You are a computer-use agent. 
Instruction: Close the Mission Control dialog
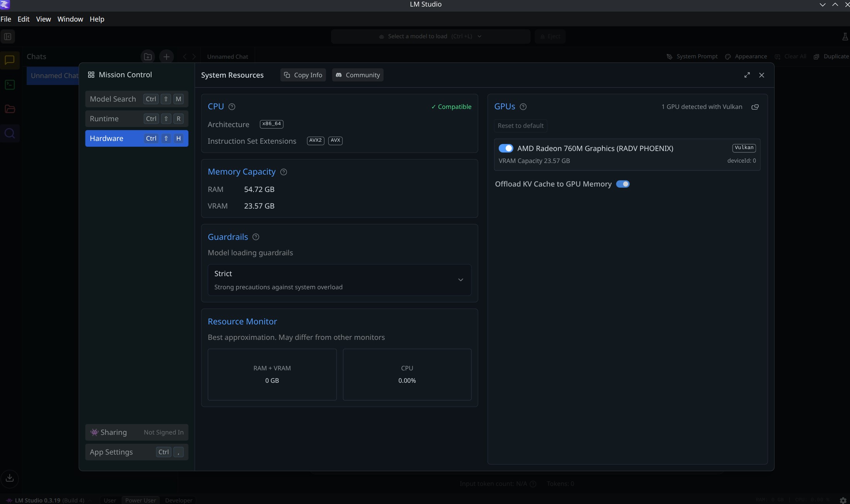coord(762,75)
